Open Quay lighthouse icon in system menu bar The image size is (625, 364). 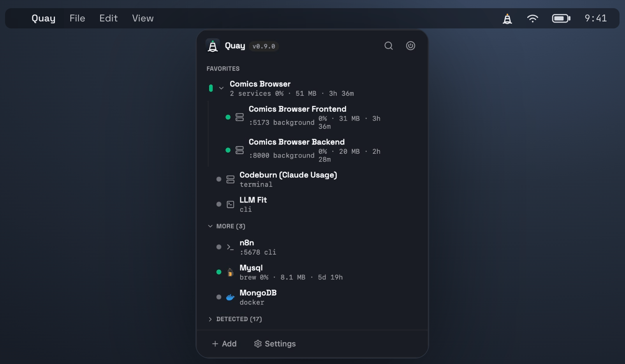point(507,18)
